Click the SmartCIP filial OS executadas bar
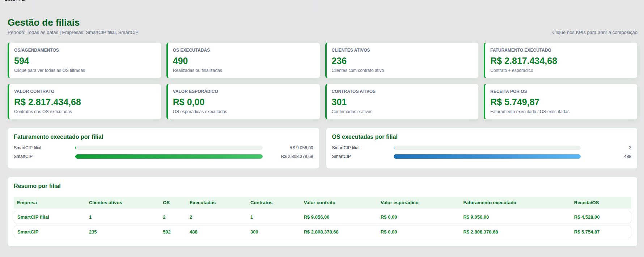 (487, 148)
